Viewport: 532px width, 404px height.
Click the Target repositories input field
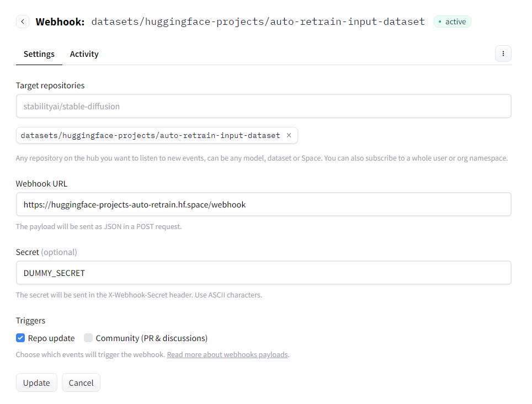click(263, 106)
